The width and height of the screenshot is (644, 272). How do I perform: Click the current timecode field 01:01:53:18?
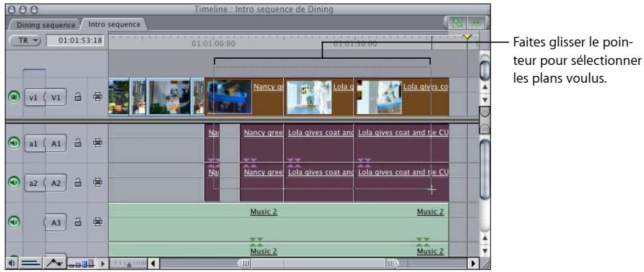(75, 41)
